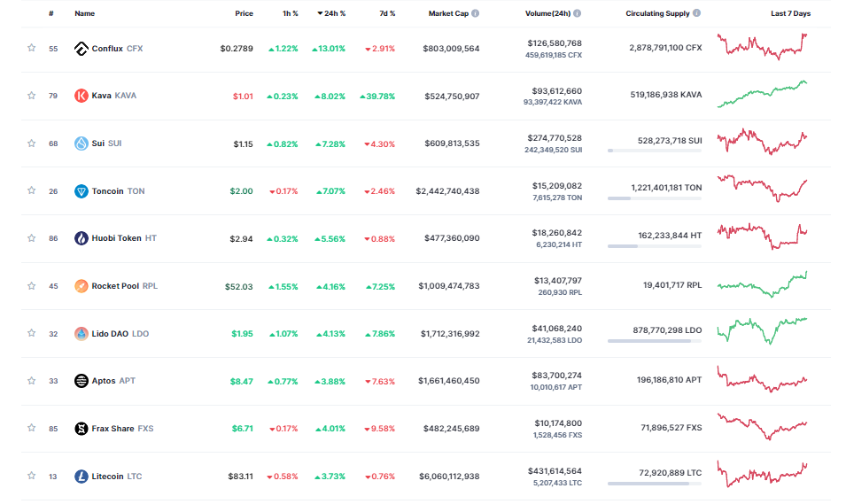This screenshot has height=504, width=846.
Task: Click Sui volume $274,770,528
Action: click(555, 138)
